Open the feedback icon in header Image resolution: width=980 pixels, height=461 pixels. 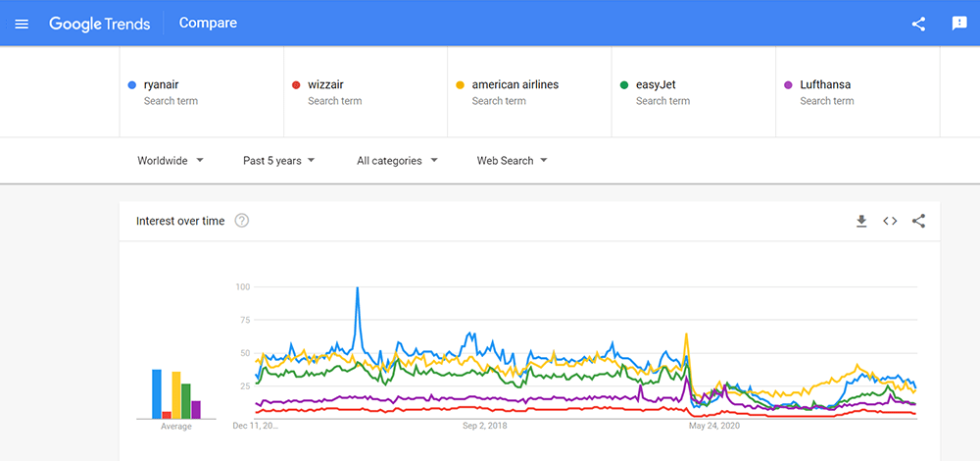(x=959, y=24)
